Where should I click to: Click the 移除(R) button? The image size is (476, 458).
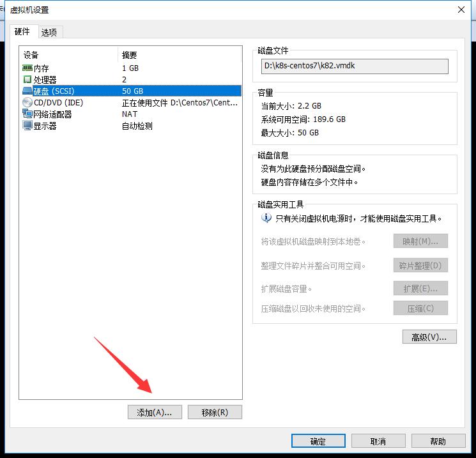point(215,412)
